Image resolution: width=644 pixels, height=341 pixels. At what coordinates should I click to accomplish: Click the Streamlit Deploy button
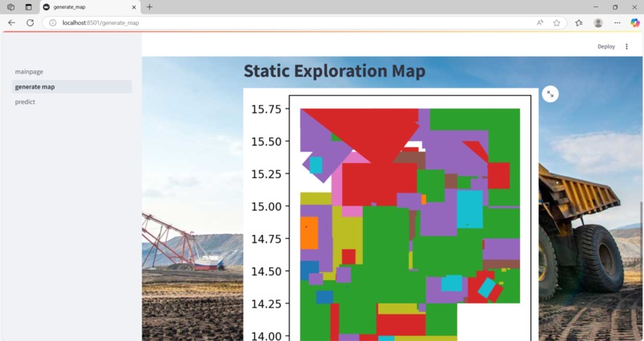[x=606, y=47]
